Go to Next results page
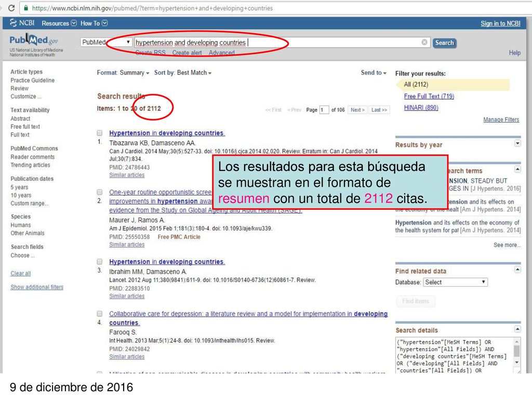The height and width of the screenshot is (399, 532). pos(357,110)
